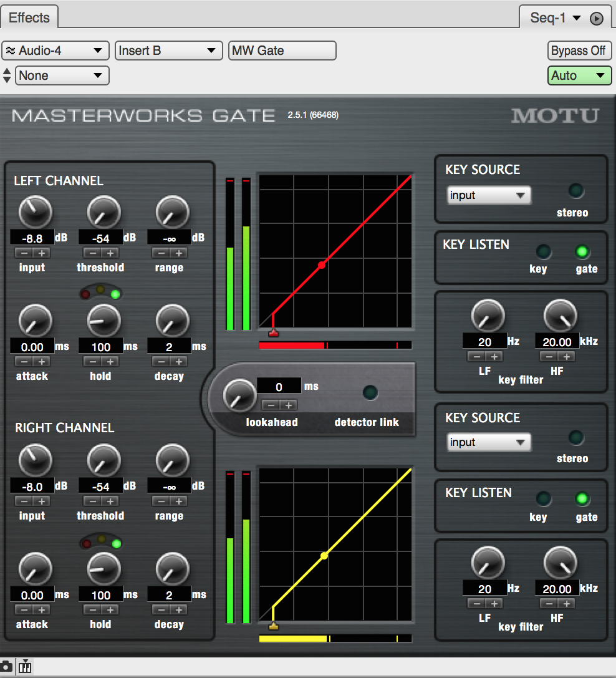
Task: Click left channel decay value field
Action: click(x=169, y=346)
